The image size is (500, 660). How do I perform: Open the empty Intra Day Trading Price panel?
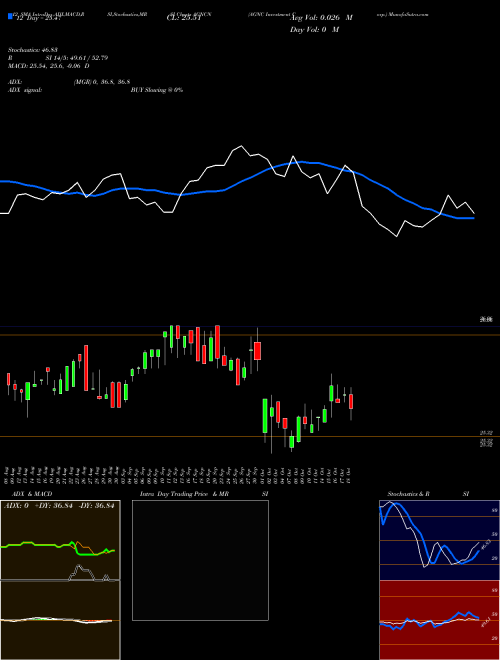(200, 560)
